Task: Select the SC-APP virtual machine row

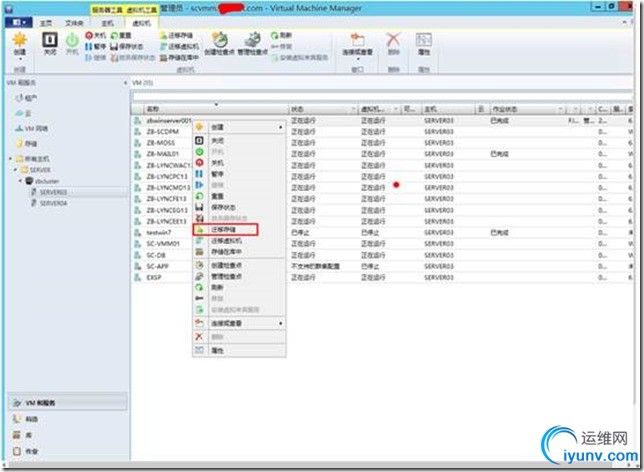Action: click(158, 266)
